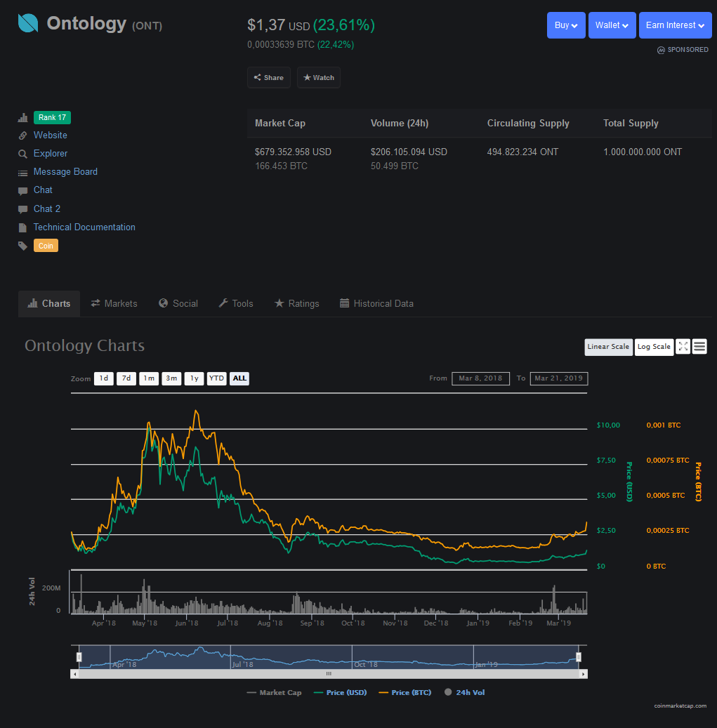The image size is (717, 728).
Task: Click the chart navigator scrollbar thumb
Action: 329,674
